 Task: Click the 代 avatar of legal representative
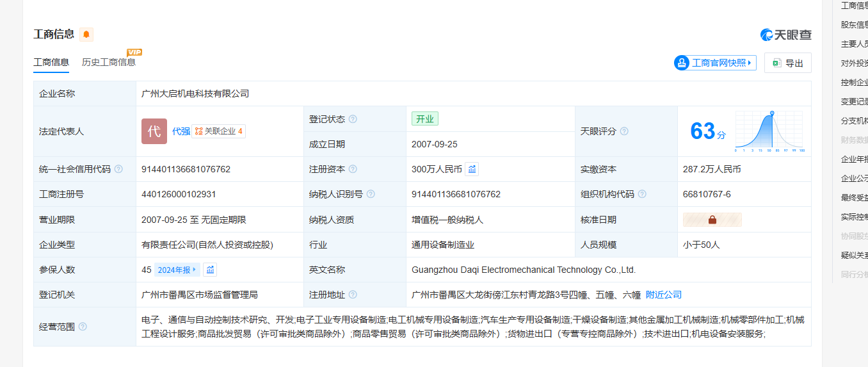click(x=154, y=131)
